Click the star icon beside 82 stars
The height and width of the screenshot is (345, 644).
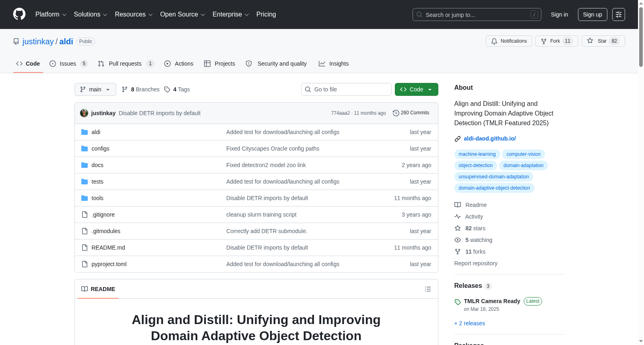pyautogui.click(x=458, y=228)
